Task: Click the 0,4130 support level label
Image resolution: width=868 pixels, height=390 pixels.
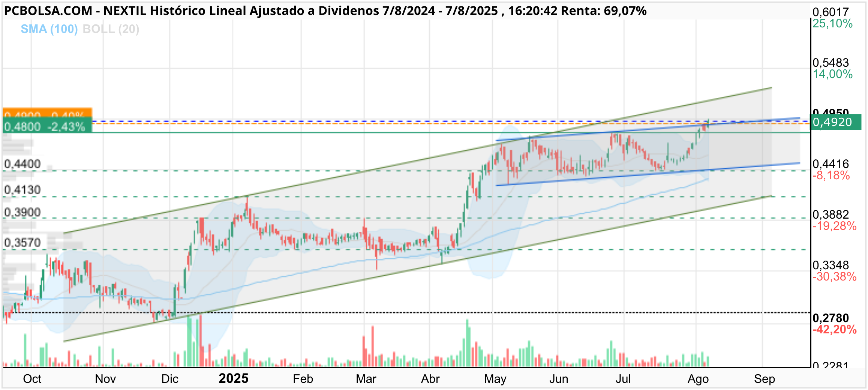Action: click(22, 190)
